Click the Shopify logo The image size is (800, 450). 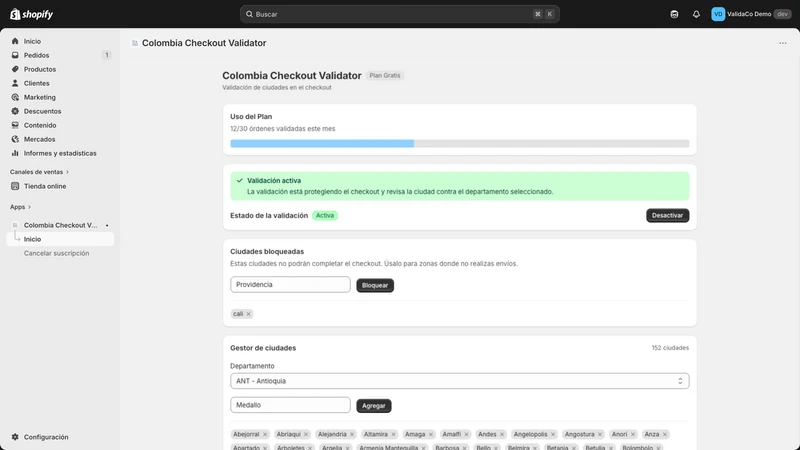click(x=32, y=14)
